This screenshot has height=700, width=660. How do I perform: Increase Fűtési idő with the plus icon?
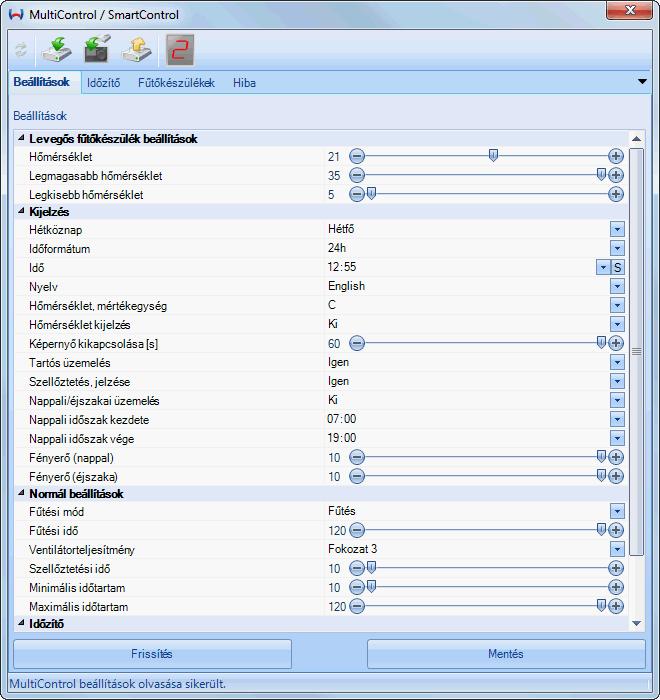click(616, 530)
